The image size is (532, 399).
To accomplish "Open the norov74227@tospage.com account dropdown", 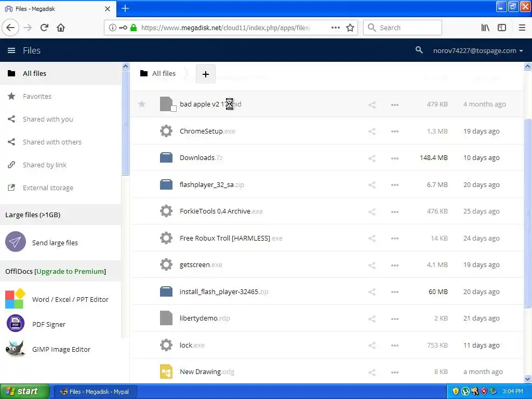I will (x=478, y=50).
